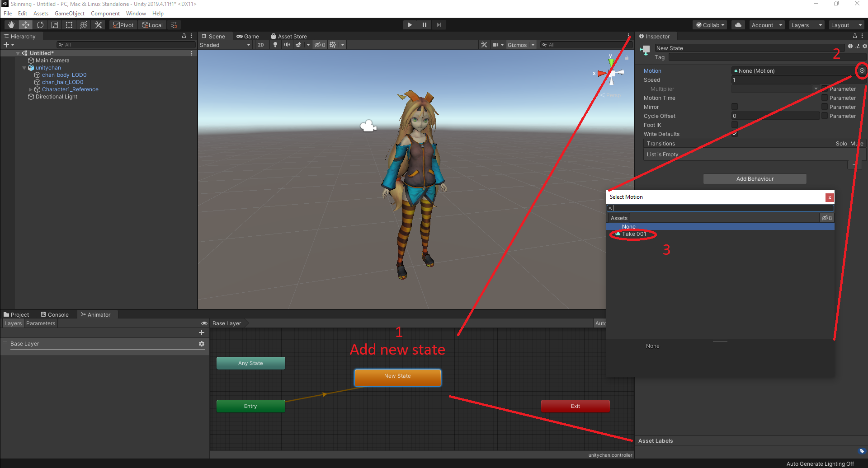Click the scene audio speaker icon
The width and height of the screenshot is (868, 468).
(287, 45)
